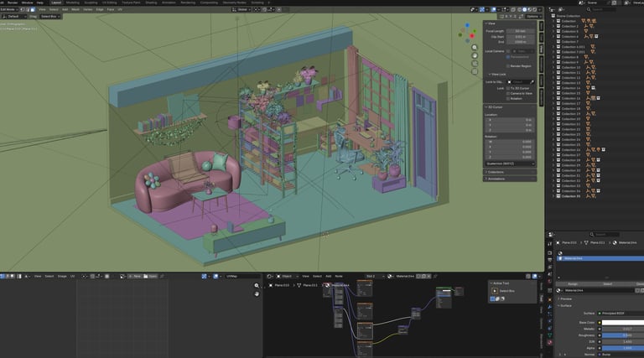This screenshot has width=644, height=358.
Task: Click Open in the UV editor header
Action: 151,277
